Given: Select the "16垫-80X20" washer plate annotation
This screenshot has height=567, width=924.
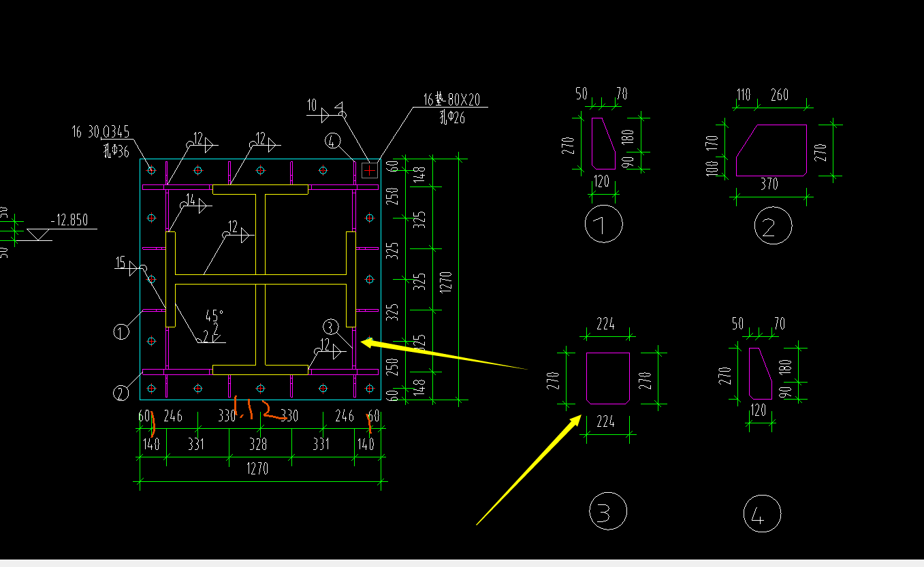Looking at the screenshot, I should point(451,100).
